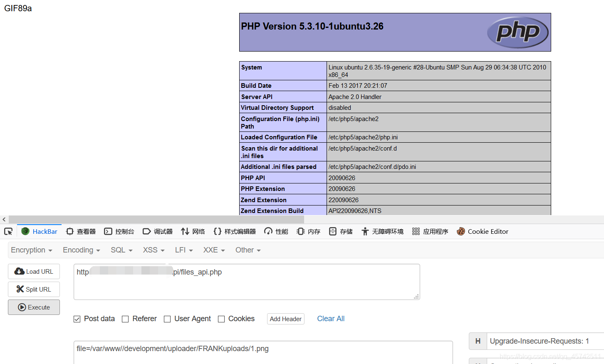
Task: Click the Load URL button
Action: click(34, 272)
